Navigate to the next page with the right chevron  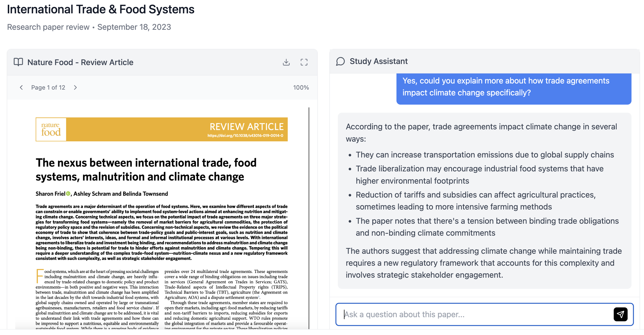75,87
